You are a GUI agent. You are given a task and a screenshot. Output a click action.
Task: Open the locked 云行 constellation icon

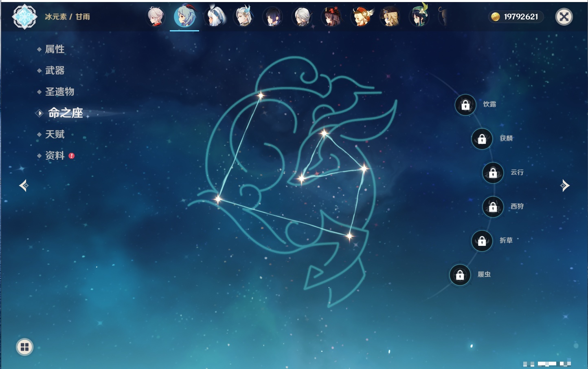coord(493,173)
